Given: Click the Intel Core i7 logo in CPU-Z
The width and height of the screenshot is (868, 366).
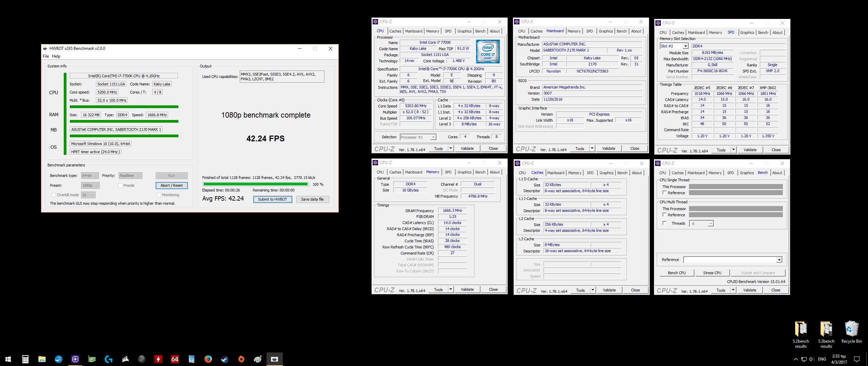Looking at the screenshot, I should [x=488, y=52].
